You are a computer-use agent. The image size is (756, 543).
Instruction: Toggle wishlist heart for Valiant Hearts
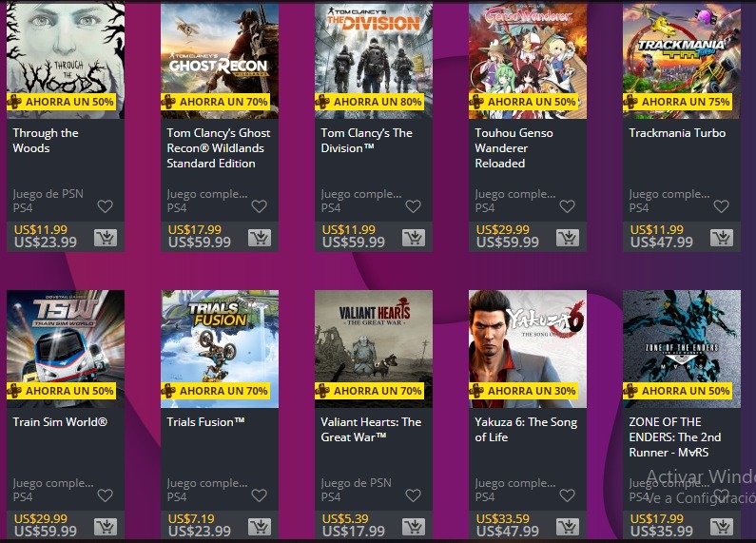(x=414, y=495)
